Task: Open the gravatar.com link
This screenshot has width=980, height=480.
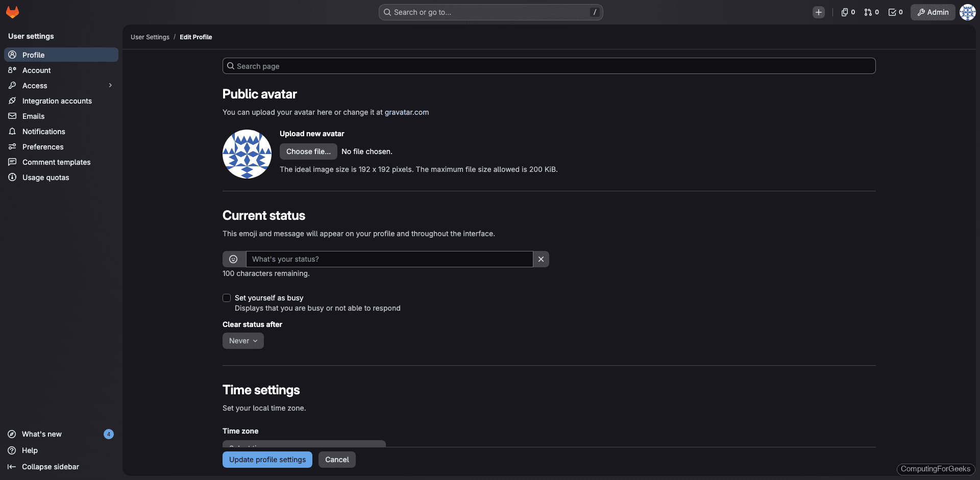Action: click(x=407, y=112)
